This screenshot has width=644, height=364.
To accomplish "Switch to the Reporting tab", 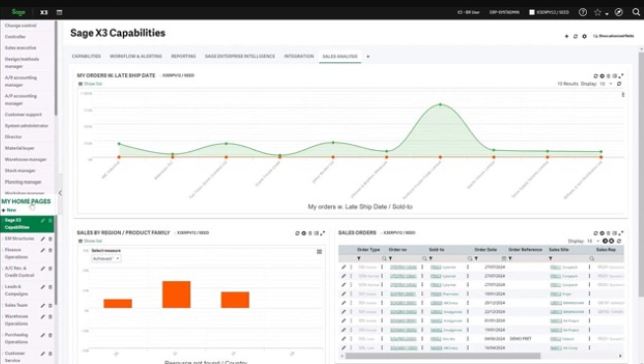I will click(183, 56).
